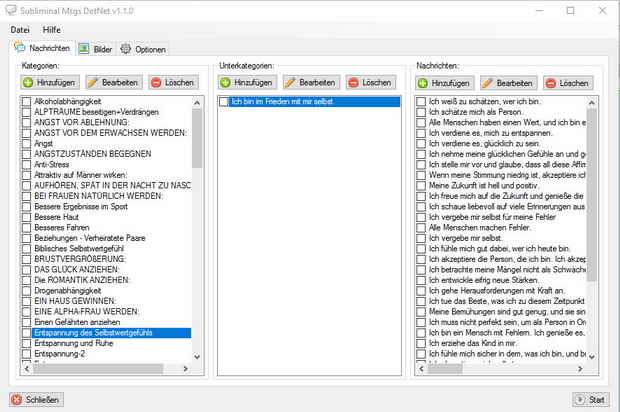Tick 'Alle Menschen machen Fehler' checkbox
This screenshot has height=412, width=620.
pyautogui.click(x=421, y=228)
